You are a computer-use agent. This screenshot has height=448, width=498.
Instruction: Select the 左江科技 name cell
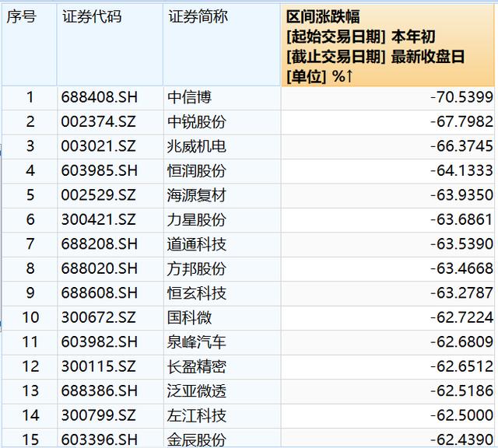point(223,415)
